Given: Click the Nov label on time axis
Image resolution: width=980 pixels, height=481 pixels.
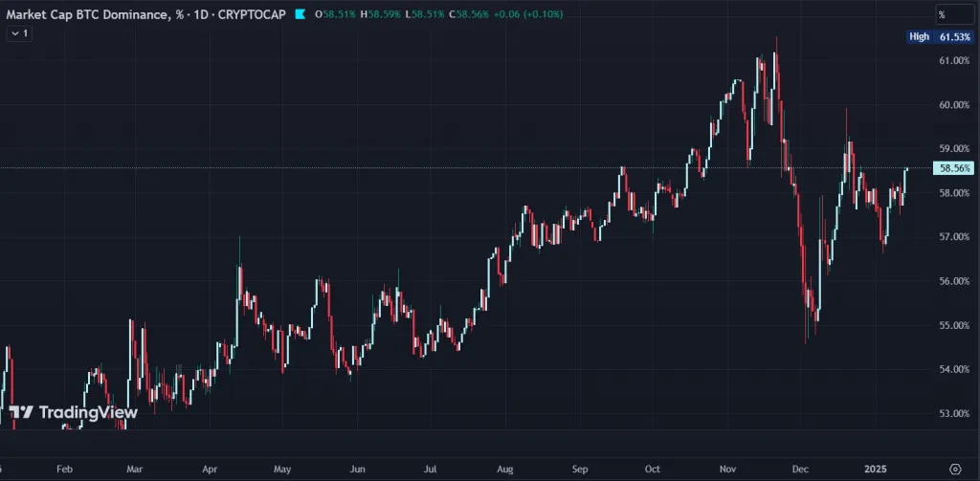Looking at the screenshot, I should [x=728, y=470].
